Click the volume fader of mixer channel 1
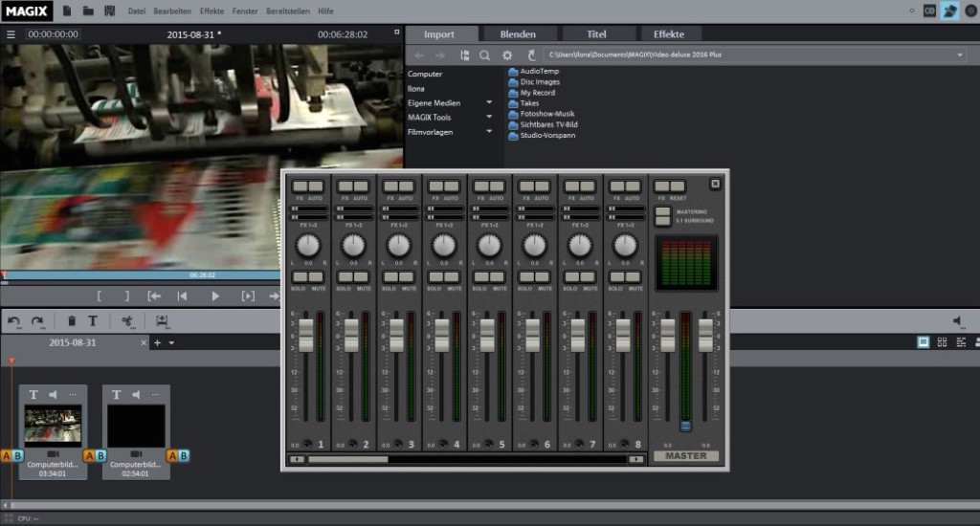Screen dimensions: 980x526 click(305, 335)
